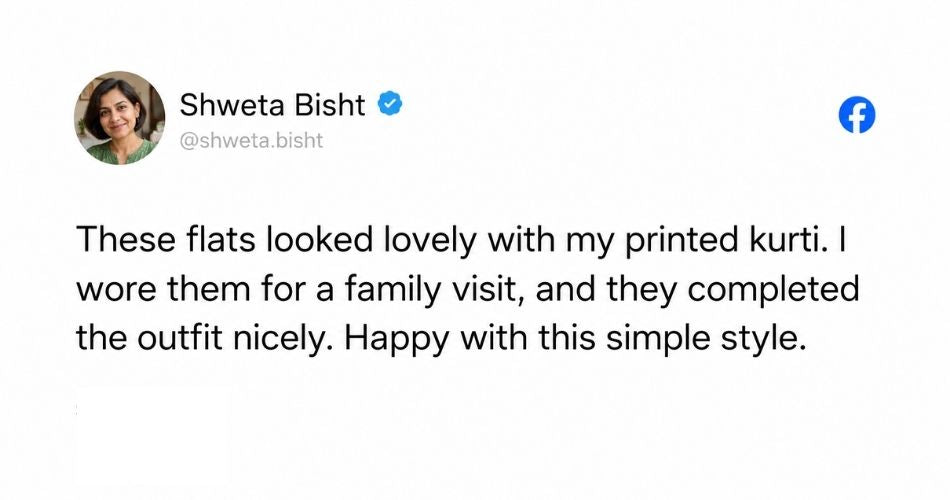Viewport: 950px width, 500px height.
Task: Click the blue verified badge
Action: click(391, 104)
